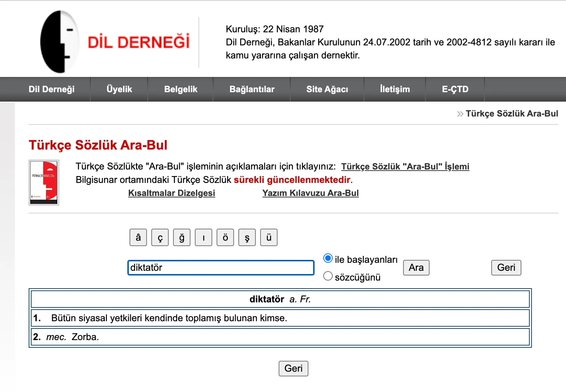Image resolution: width=566 pixels, height=392 pixels.
Task: Click the Türkçe Sözlük Ara-Bul breadcrumb
Action: pyautogui.click(x=512, y=114)
